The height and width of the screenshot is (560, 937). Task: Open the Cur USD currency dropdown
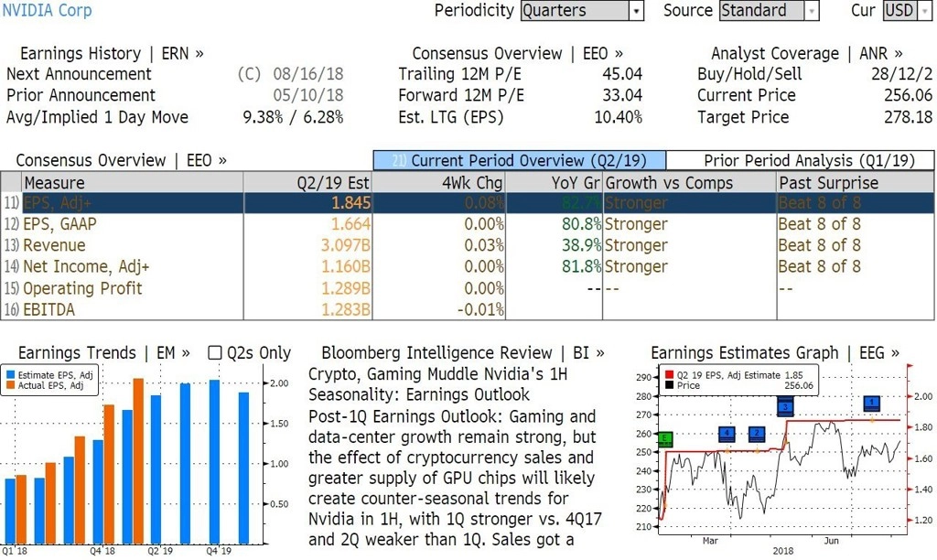[x=907, y=11]
